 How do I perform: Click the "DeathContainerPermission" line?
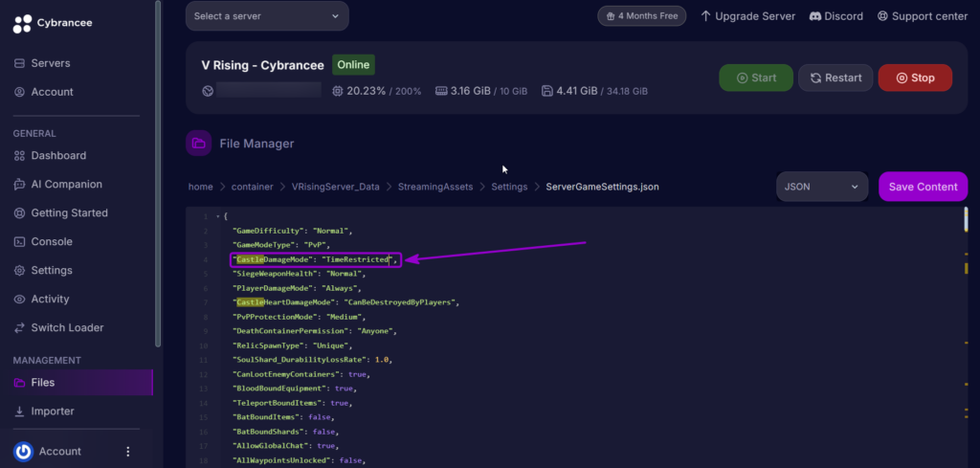tap(315, 331)
